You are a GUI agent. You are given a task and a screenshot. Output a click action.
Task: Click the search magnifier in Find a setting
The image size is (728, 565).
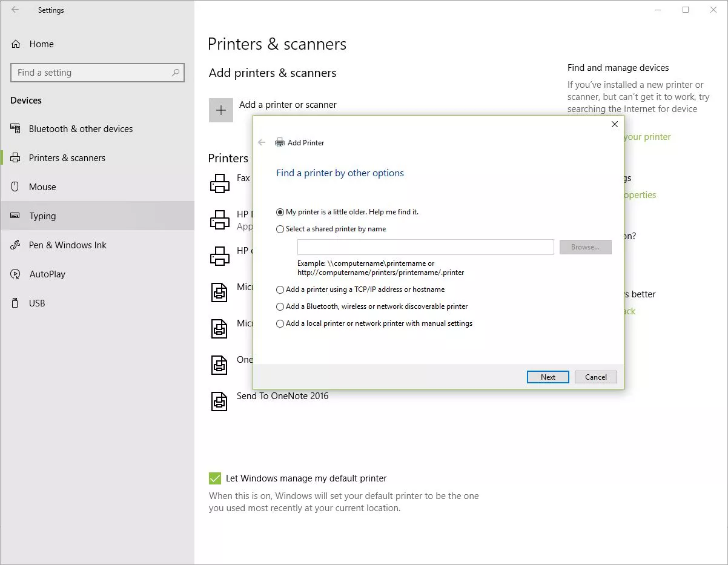(x=176, y=73)
